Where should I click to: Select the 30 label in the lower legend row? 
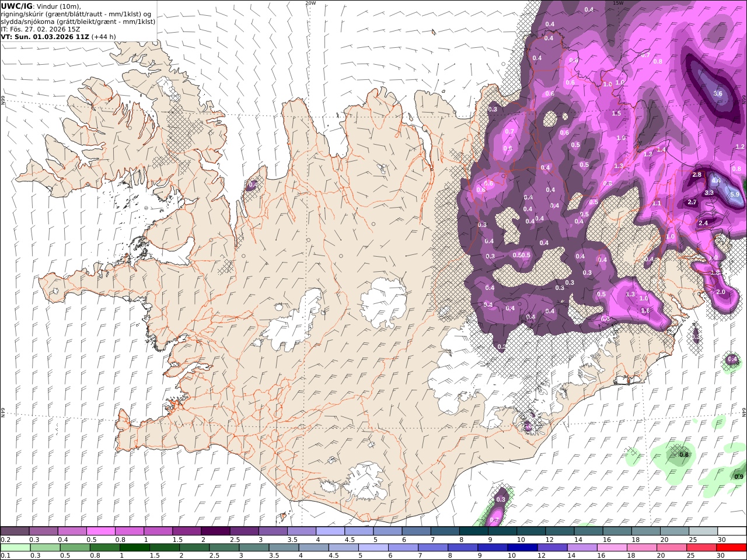(721, 556)
